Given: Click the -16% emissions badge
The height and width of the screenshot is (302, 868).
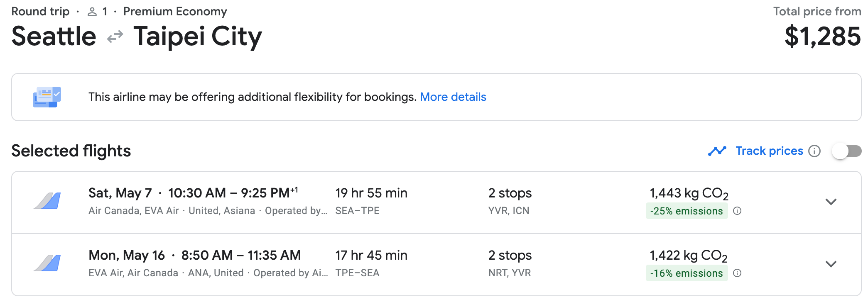Looking at the screenshot, I should 687,273.
